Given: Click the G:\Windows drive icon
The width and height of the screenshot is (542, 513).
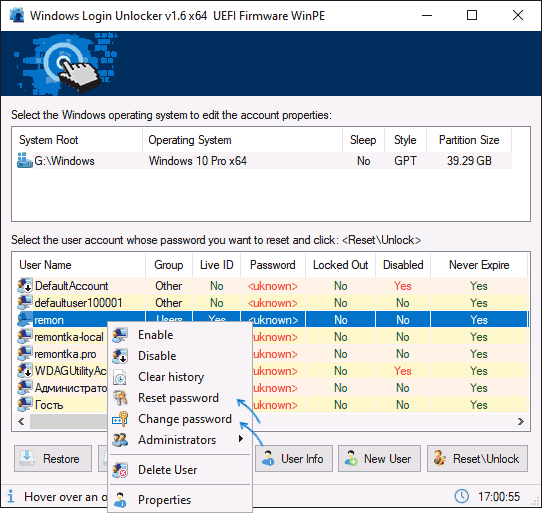Looking at the screenshot, I should coord(25,161).
